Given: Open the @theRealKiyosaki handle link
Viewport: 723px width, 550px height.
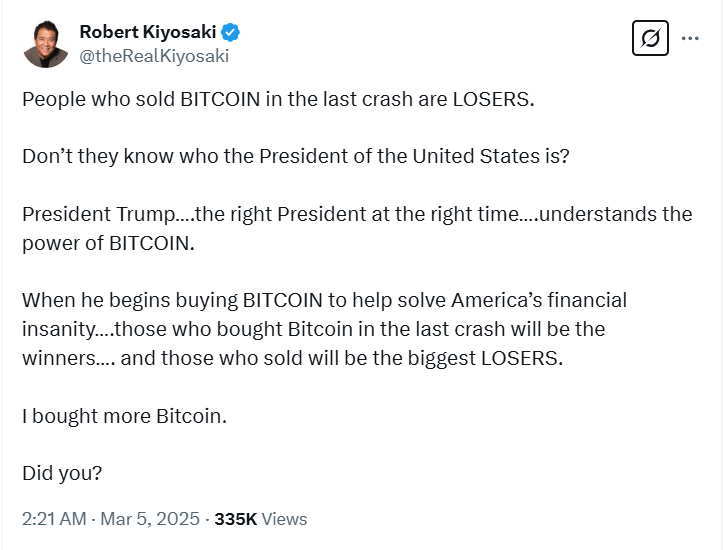Looking at the screenshot, I should coord(154,56).
